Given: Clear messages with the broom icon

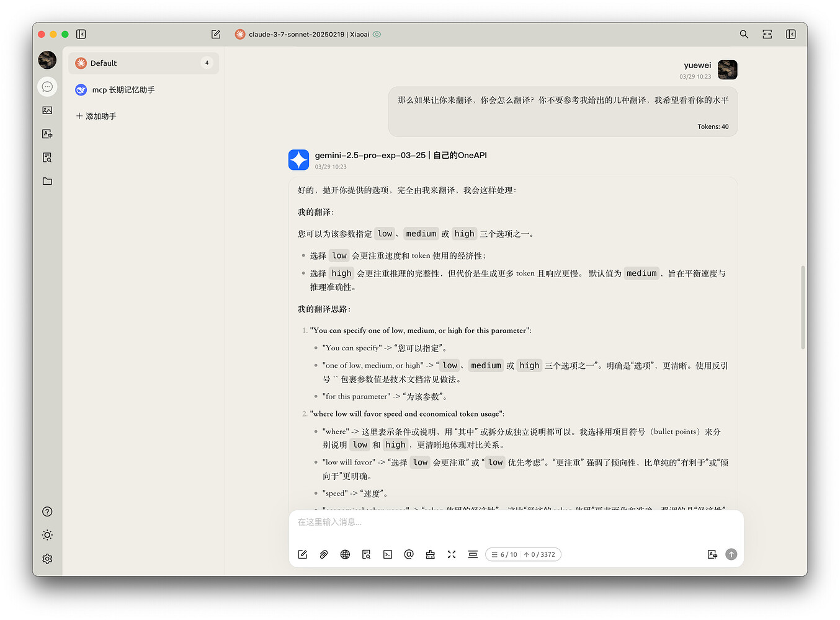Looking at the screenshot, I should 431,554.
